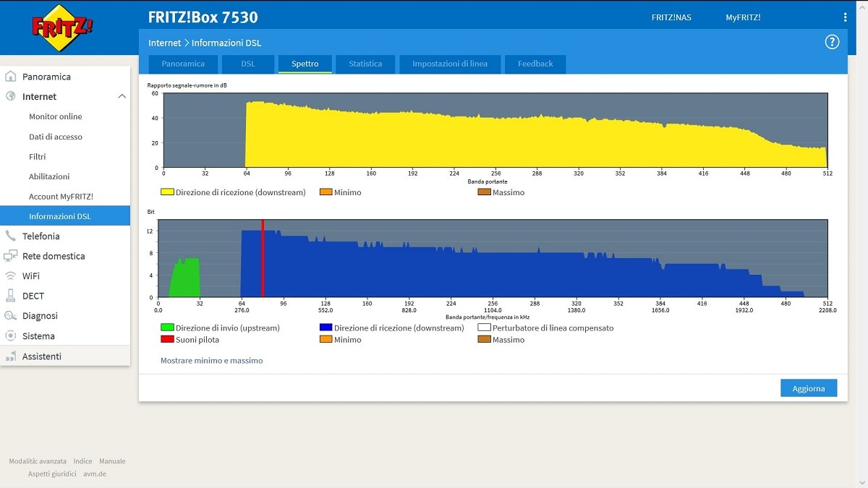Click the Rete domestica network icon
Screen dimensions: 868x488
pos(10,256)
